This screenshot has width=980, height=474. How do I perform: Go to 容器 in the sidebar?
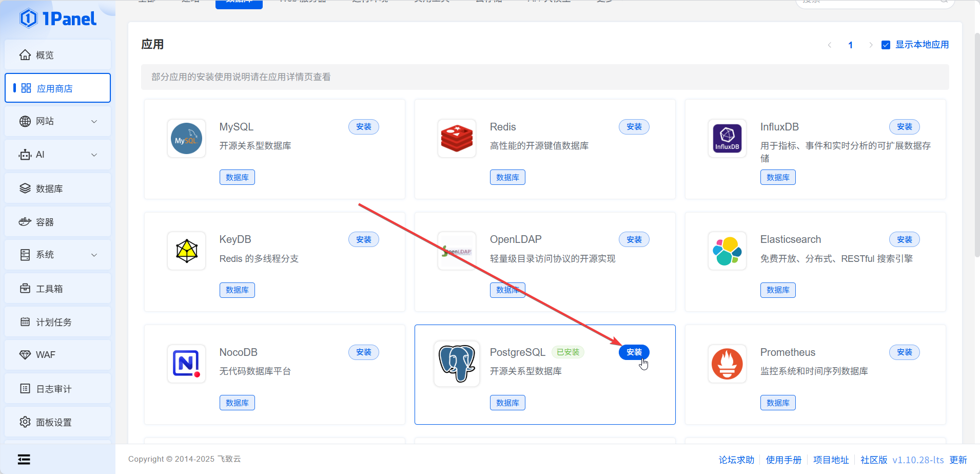tap(57, 222)
